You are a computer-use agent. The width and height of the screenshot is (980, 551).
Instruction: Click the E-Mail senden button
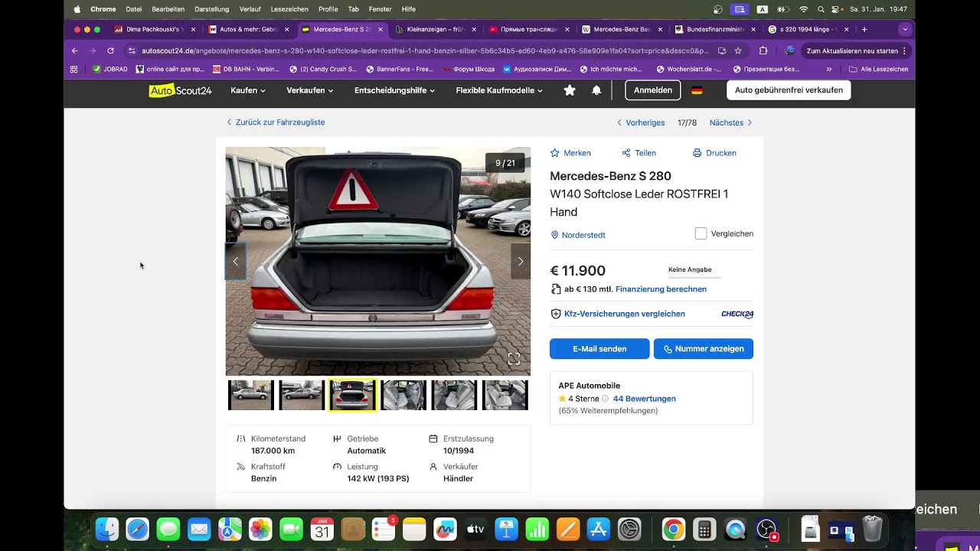coord(599,349)
